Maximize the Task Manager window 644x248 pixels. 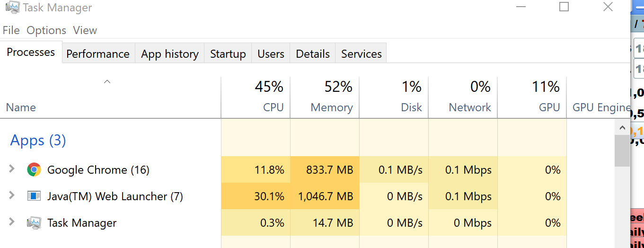tap(564, 7)
